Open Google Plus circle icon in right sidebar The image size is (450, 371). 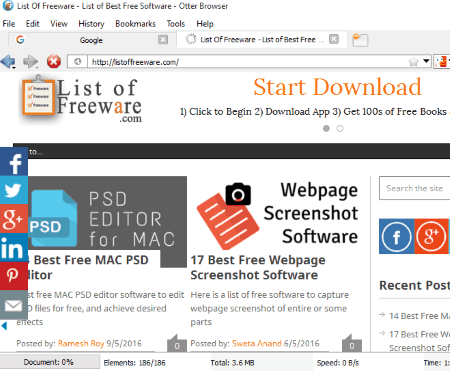(x=431, y=236)
